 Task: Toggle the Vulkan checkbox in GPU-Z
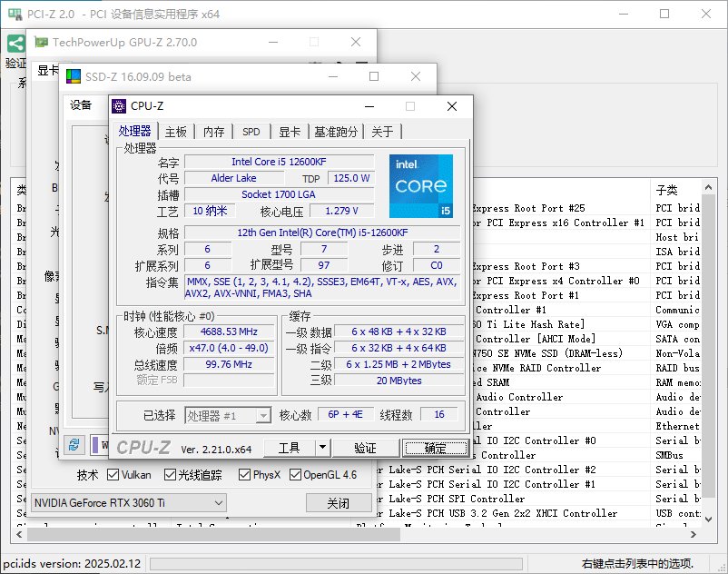(113, 475)
